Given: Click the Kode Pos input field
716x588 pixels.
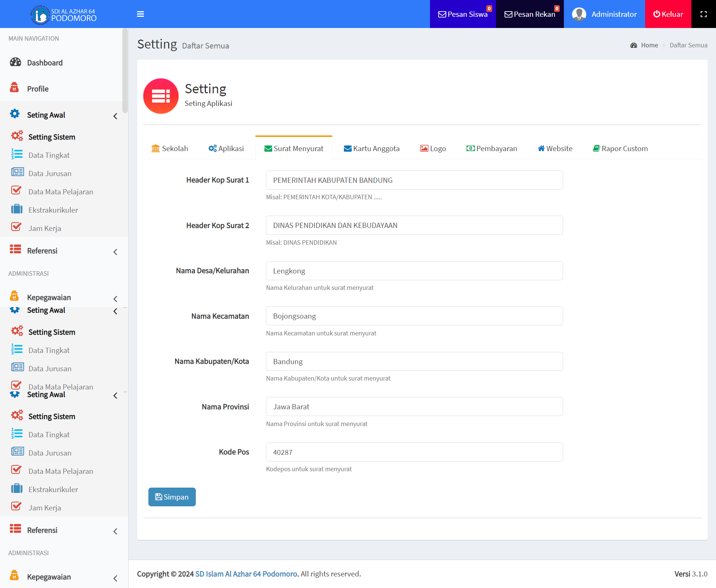Looking at the screenshot, I should click(414, 452).
